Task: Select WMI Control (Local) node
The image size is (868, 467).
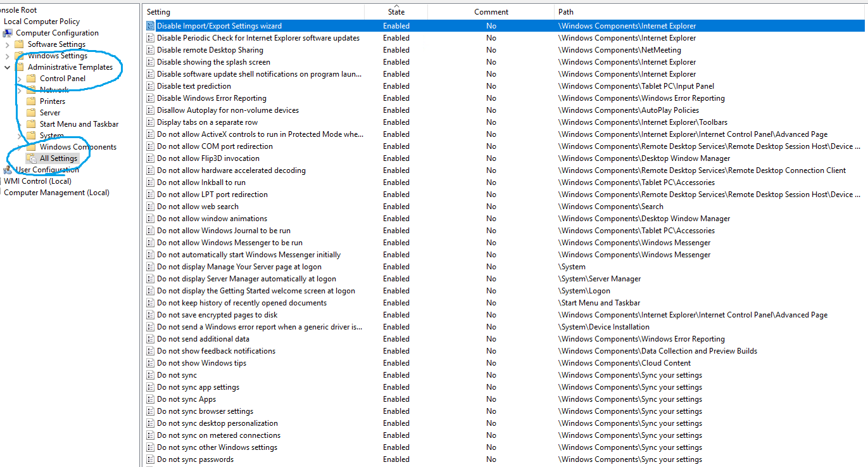Action: (37, 181)
